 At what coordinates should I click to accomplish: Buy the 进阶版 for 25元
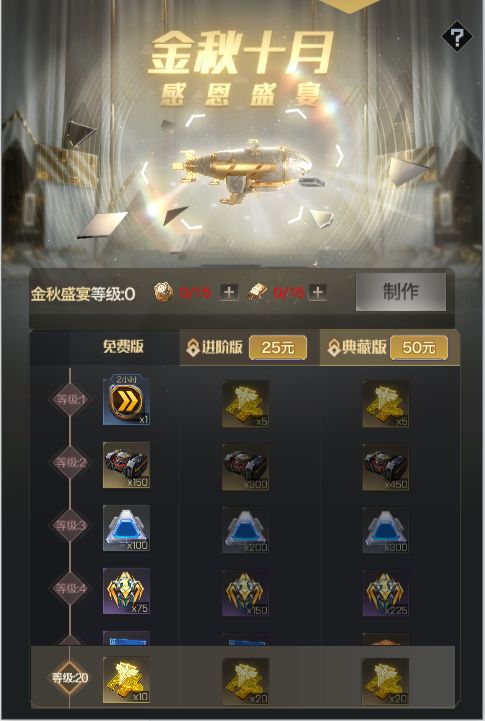pos(278,347)
